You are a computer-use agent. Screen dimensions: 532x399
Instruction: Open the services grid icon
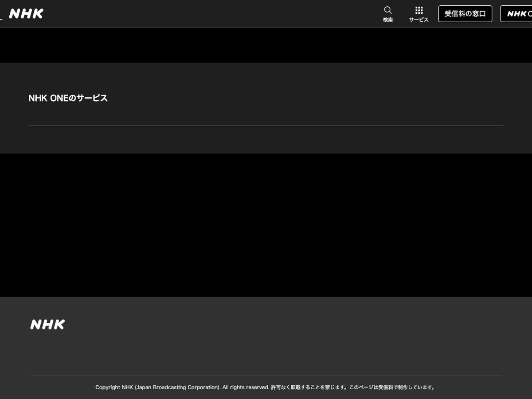point(419,10)
